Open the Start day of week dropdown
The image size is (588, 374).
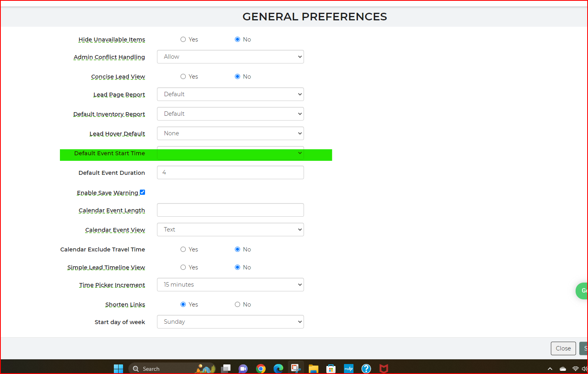click(230, 322)
